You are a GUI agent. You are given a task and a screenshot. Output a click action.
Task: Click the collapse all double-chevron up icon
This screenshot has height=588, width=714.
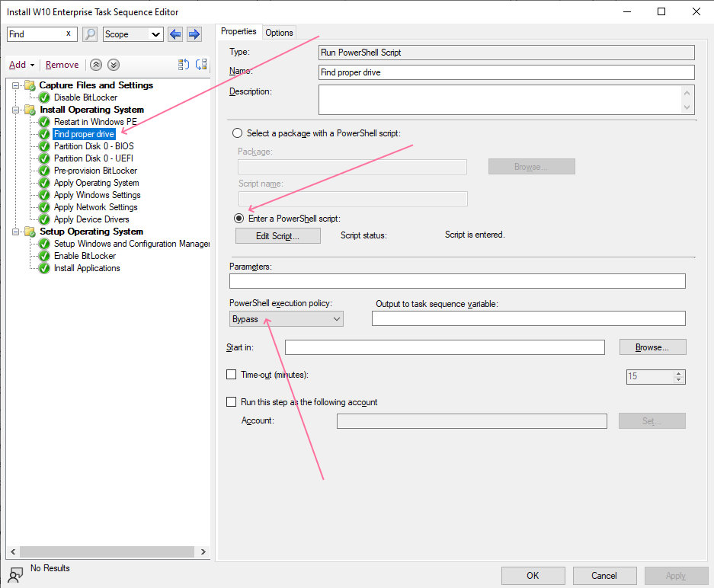[96, 65]
